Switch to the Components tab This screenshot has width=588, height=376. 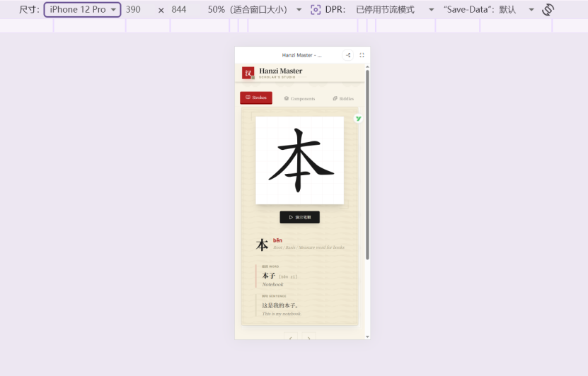click(299, 98)
